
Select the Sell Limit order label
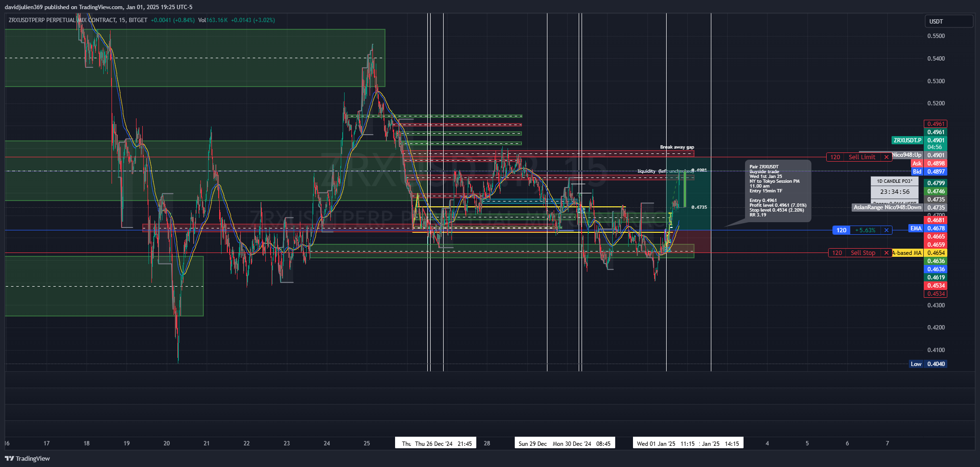[862, 157]
